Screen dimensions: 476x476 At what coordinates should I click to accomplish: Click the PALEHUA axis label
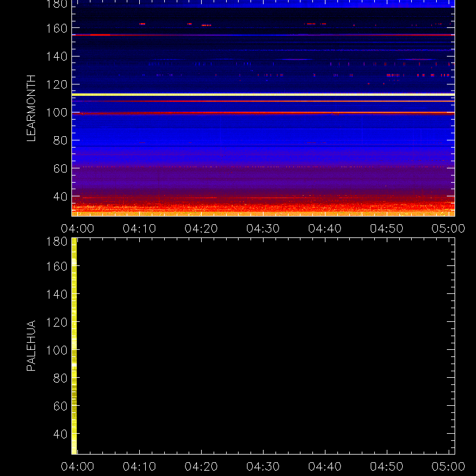32,346
